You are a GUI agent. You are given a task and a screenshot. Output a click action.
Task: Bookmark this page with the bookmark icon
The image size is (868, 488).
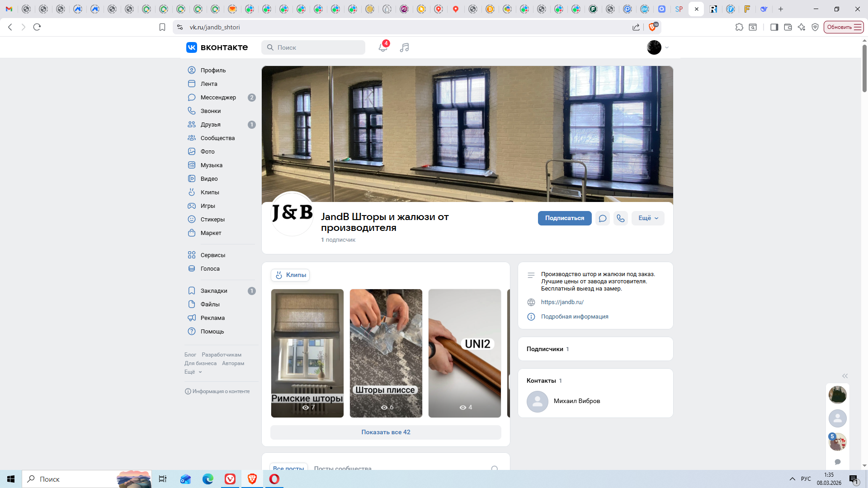(162, 27)
